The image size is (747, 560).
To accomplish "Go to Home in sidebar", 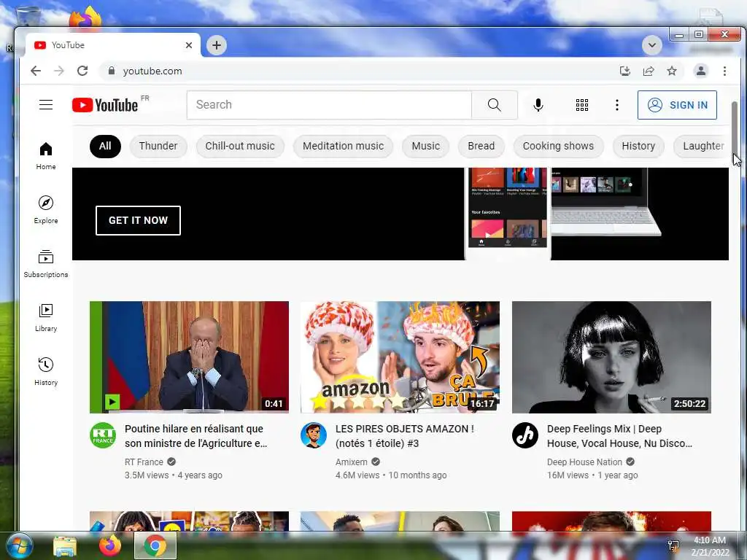I will [46, 156].
